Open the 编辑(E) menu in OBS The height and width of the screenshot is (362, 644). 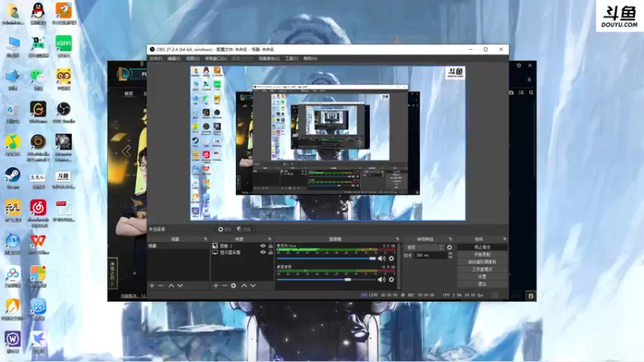point(174,59)
